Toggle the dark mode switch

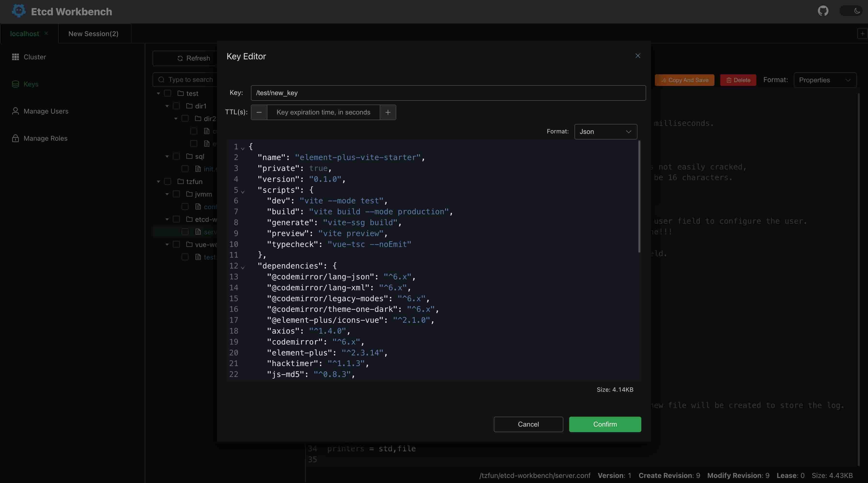click(x=851, y=11)
